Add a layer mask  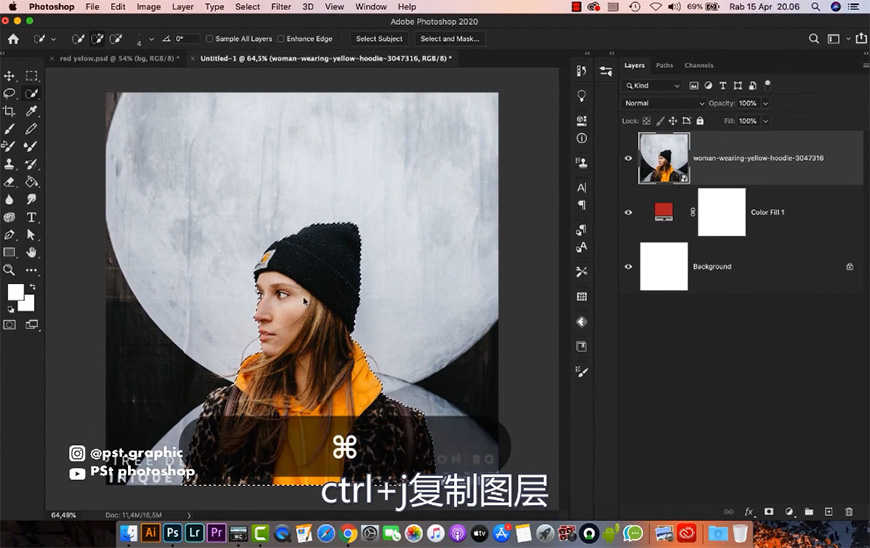point(768,511)
